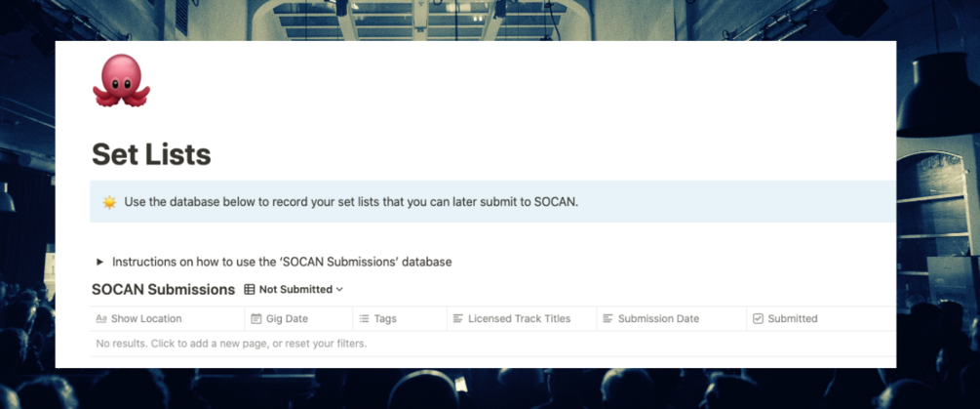
Task: Click the octopus page icon
Action: click(x=121, y=81)
